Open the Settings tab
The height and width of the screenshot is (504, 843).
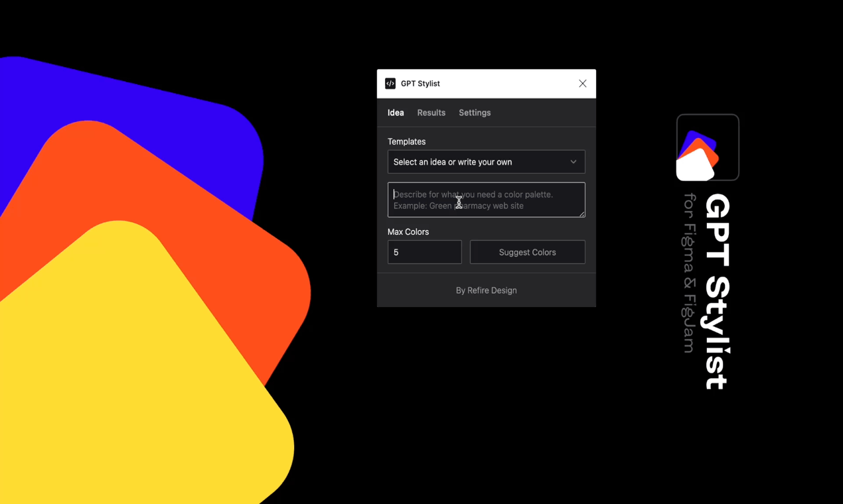(x=475, y=113)
